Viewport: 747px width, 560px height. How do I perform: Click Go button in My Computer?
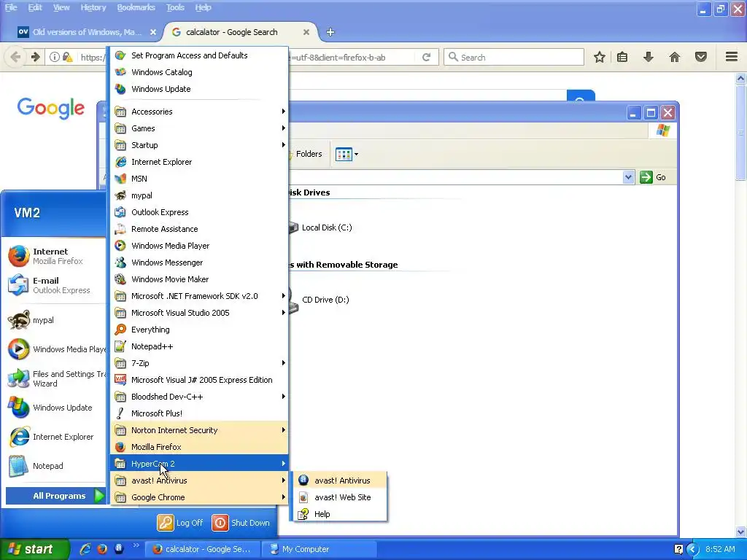653,177
